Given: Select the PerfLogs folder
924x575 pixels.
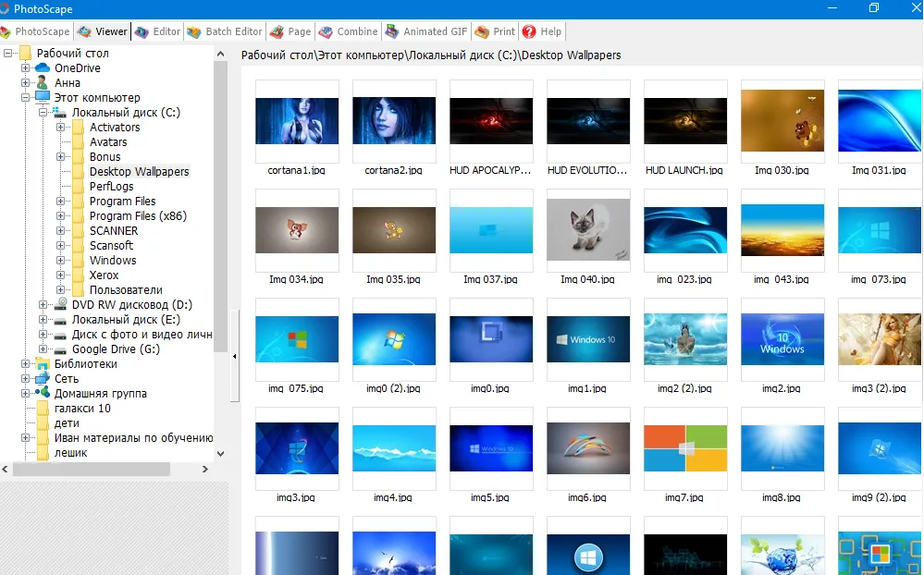Looking at the screenshot, I should [111, 186].
